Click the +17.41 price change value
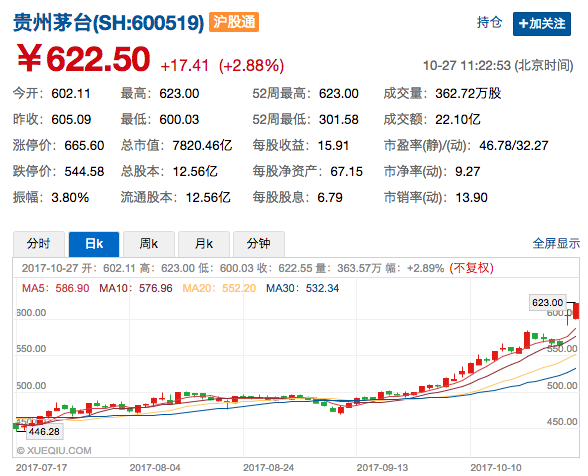Viewport: 588px width, 476px height. coord(184,66)
